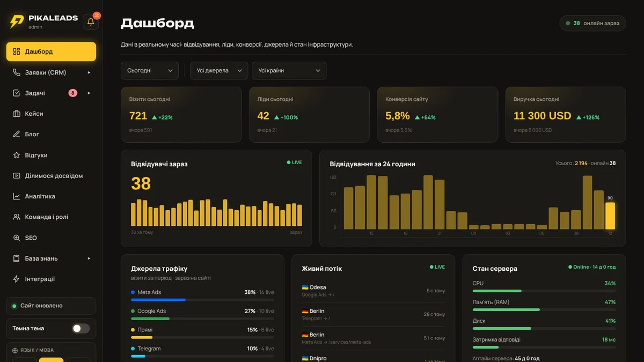
Task: Click the yellow dot next to Прямі
Action: point(133,330)
